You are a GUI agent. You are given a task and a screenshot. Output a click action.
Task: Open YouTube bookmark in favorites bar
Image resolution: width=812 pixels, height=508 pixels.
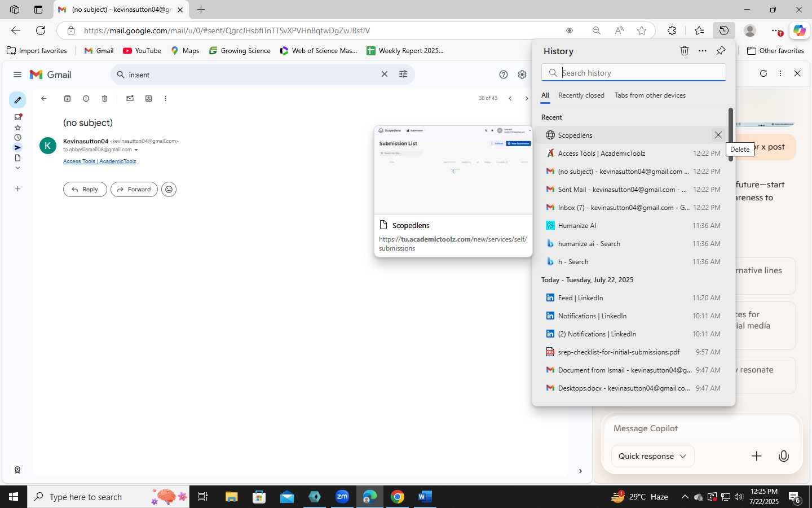pos(142,51)
